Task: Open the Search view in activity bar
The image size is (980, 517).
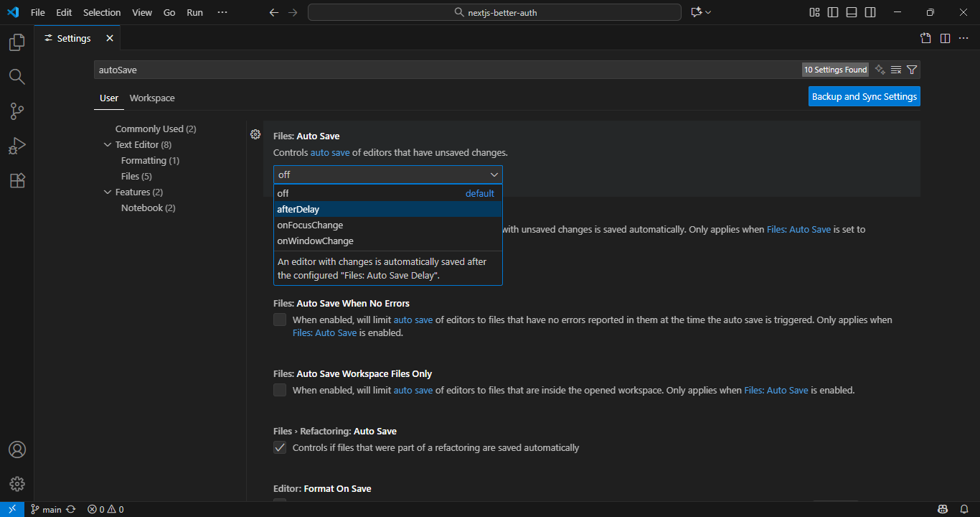Action: (x=17, y=77)
